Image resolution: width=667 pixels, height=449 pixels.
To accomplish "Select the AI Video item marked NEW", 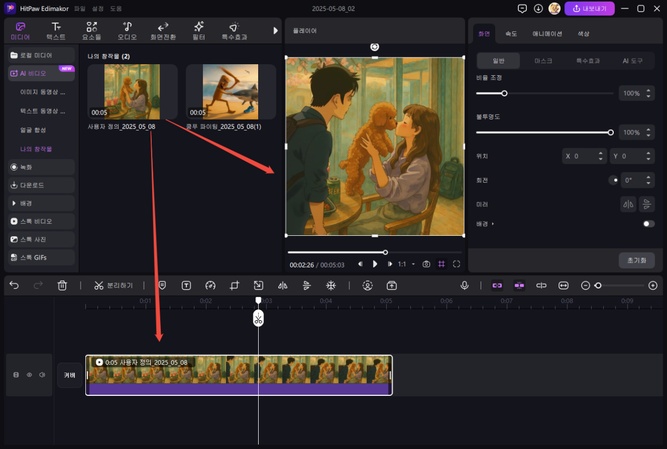I will pos(41,73).
